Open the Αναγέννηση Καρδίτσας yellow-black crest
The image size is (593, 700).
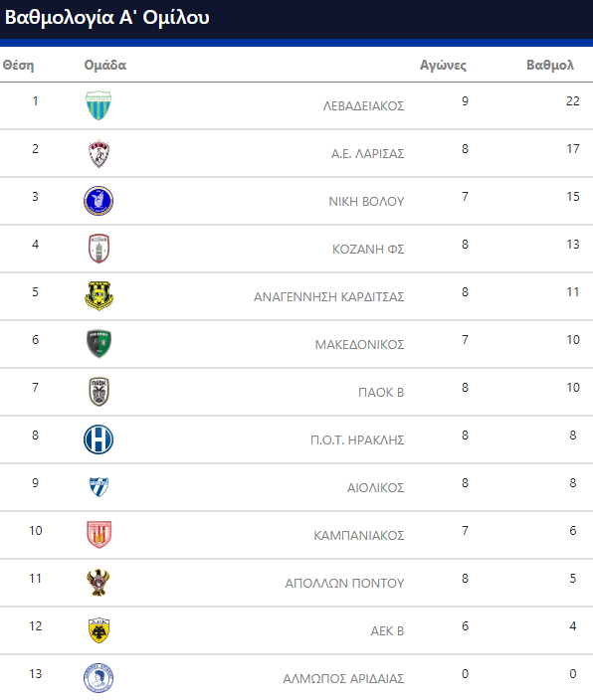point(99,296)
